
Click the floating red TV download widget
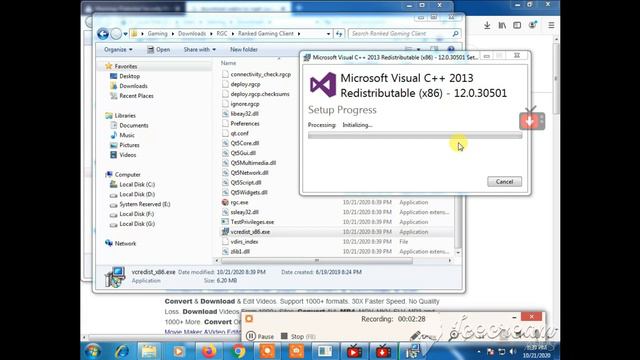pos(532,120)
